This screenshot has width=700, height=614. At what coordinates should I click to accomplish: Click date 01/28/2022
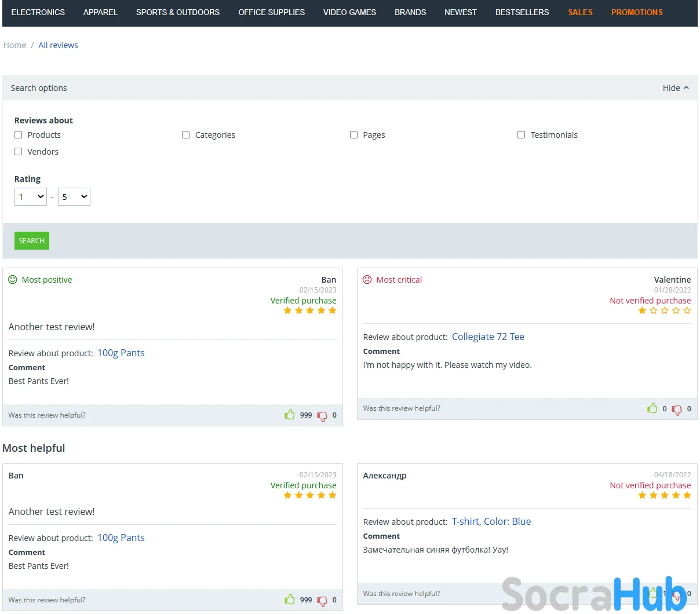(x=672, y=290)
